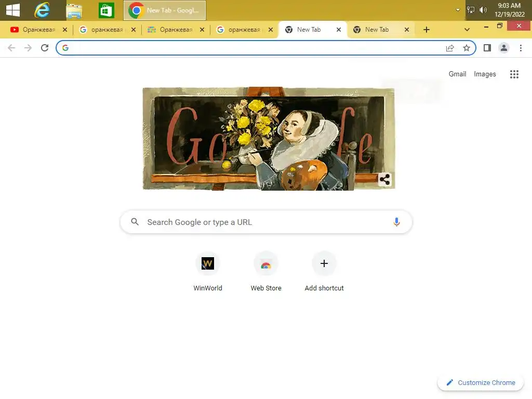Switch to the fourth tab, Google оранжевая
The image size is (532, 399).
[x=239, y=30]
